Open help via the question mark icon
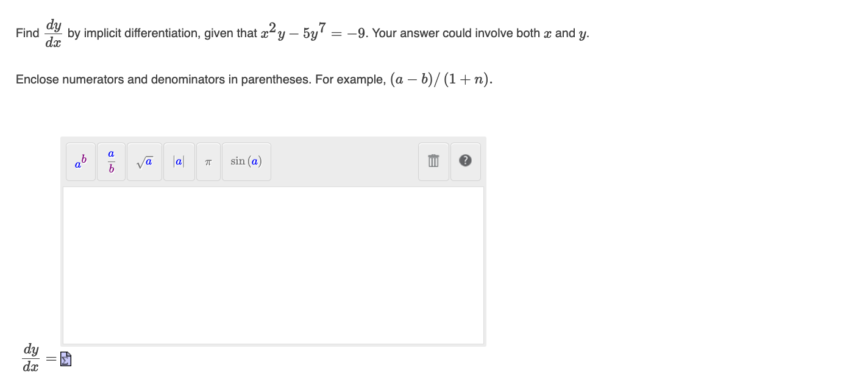Screen dimensions: 868x390 (x=464, y=161)
